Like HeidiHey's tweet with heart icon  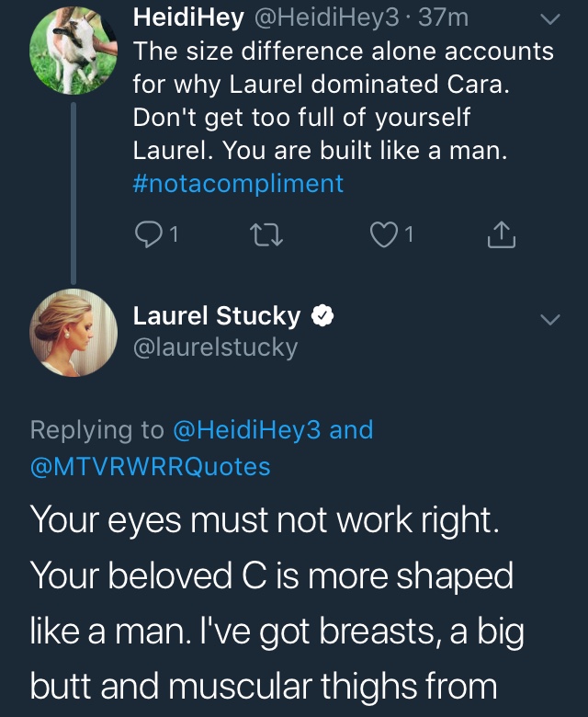(383, 234)
